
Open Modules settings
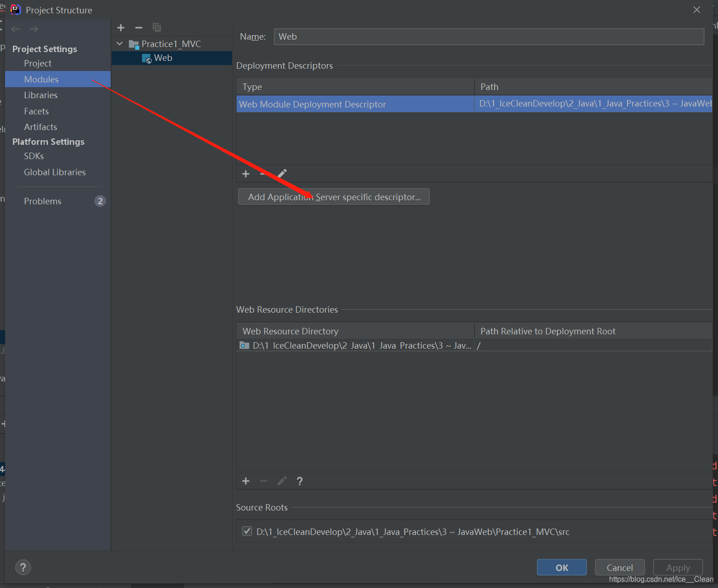(x=58, y=79)
